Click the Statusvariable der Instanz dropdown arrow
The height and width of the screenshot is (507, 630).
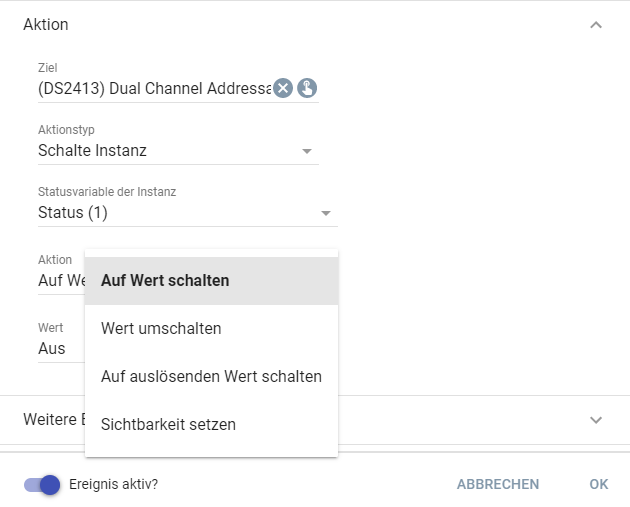325,213
